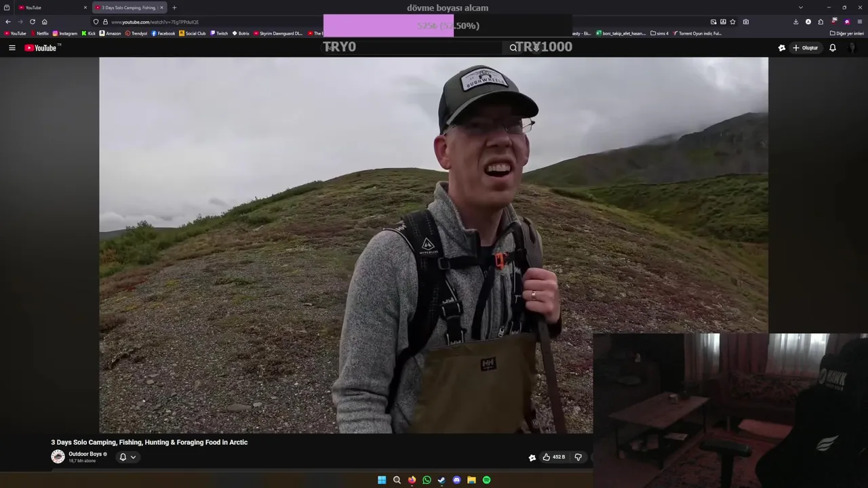Close the 3 Days Solo Camping tab
This screenshot has height=488, width=868.
click(x=161, y=7)
